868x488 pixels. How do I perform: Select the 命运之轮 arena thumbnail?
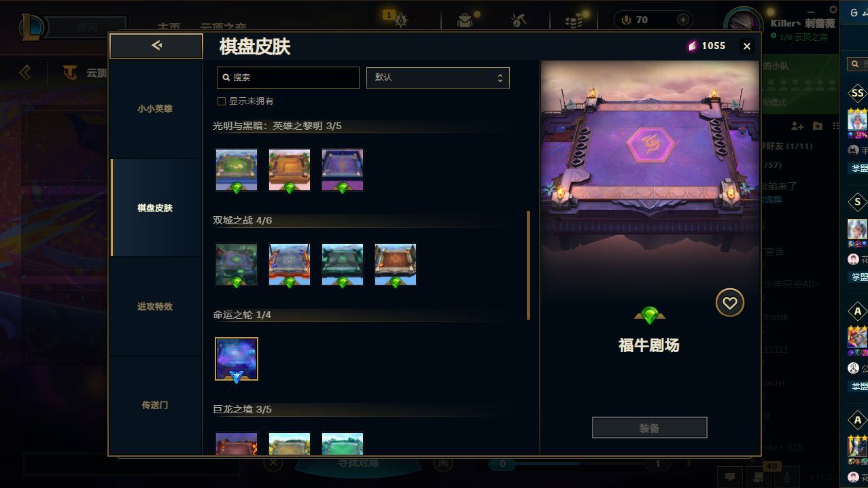pos(237,359)
